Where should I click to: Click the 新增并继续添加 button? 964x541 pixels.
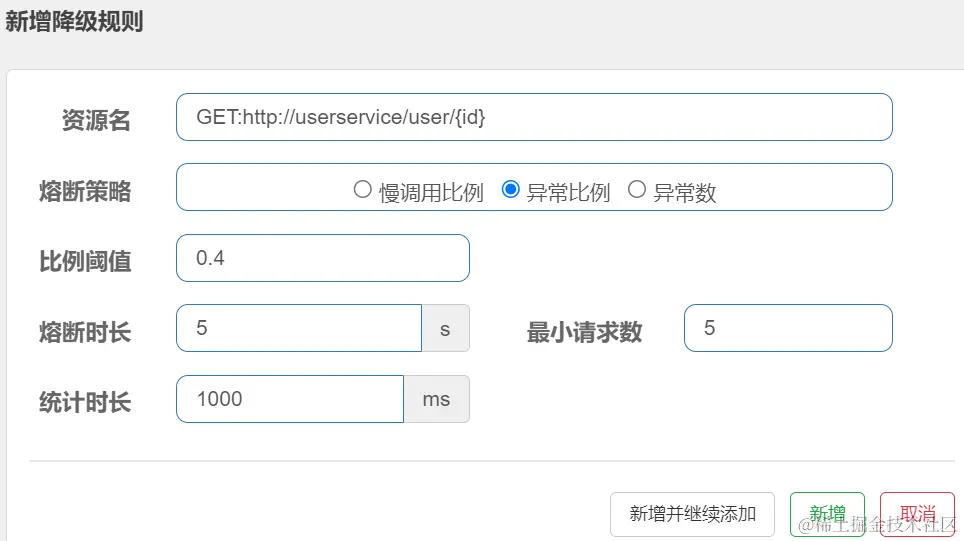click(692, 514)
